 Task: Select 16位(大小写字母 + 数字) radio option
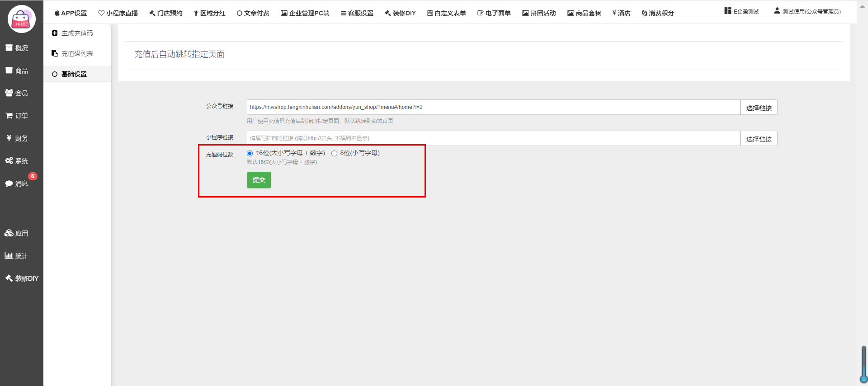pos(250,153)
